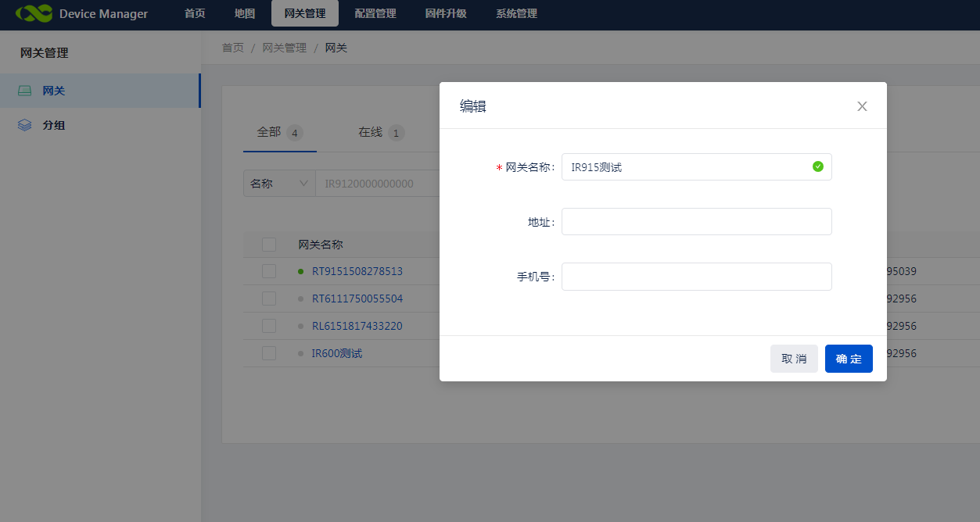Check the checkbox for RT9151508278513
980x522 pixels.
(268, 271)
